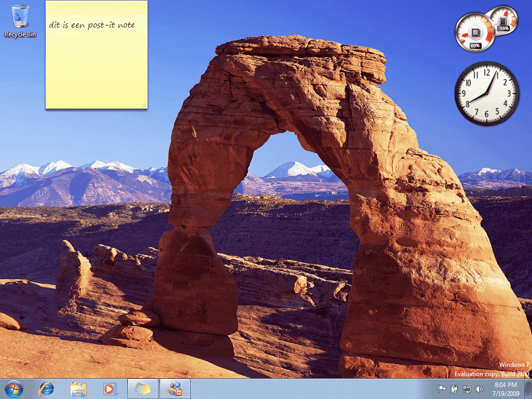Click the text "dit is een post-it note"
Image resolution: width=532 pixels, height=399 pixels.
coord(92,25)
